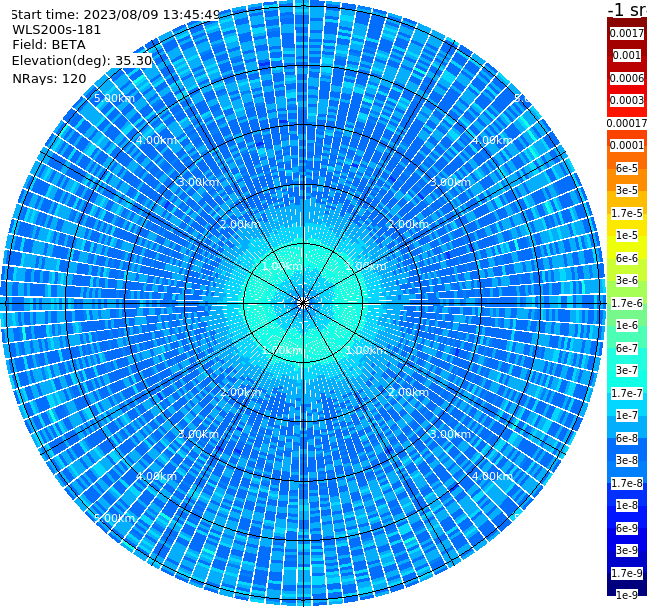Pick the 3e-6 colorbar value

tap(627, 280)
